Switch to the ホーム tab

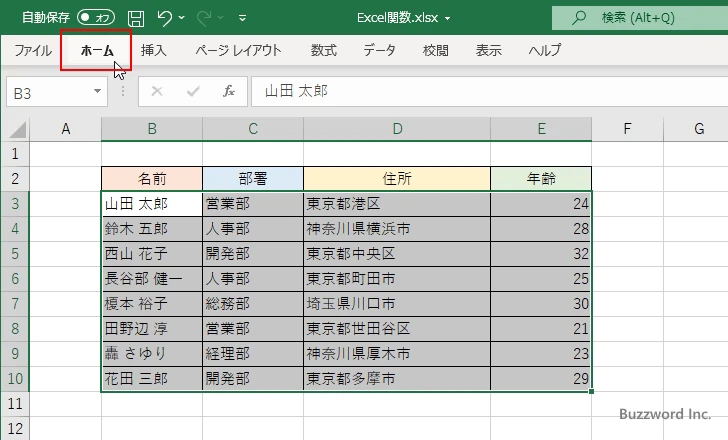coord(97,50)
